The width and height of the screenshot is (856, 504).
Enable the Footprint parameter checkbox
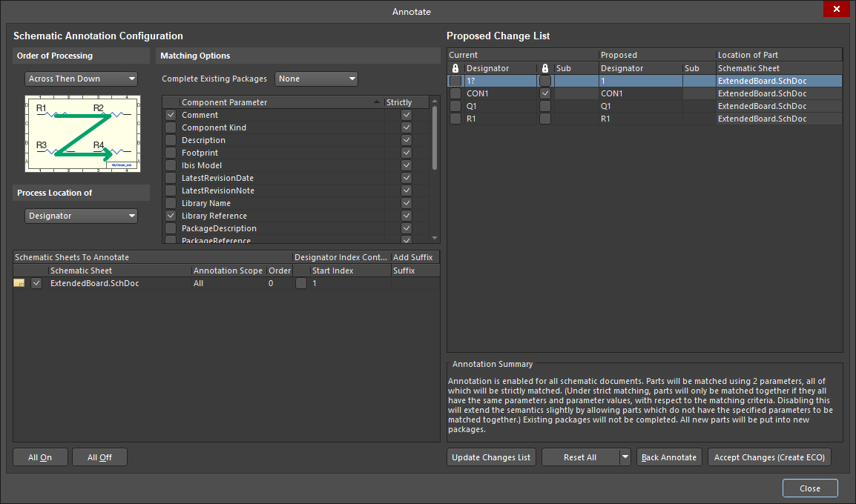[x=171, y=153]
